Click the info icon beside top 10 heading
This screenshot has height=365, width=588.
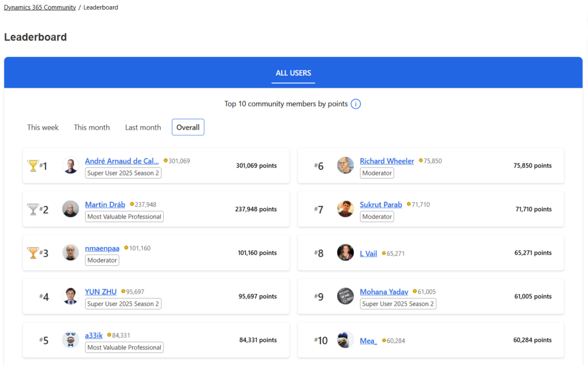click(x=355, y=104)
